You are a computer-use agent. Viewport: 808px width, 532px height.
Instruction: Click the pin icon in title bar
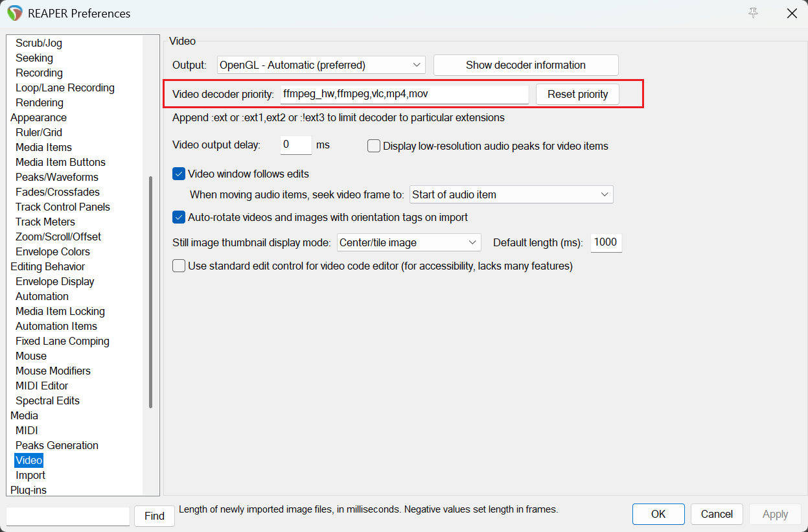pos(753,13)
